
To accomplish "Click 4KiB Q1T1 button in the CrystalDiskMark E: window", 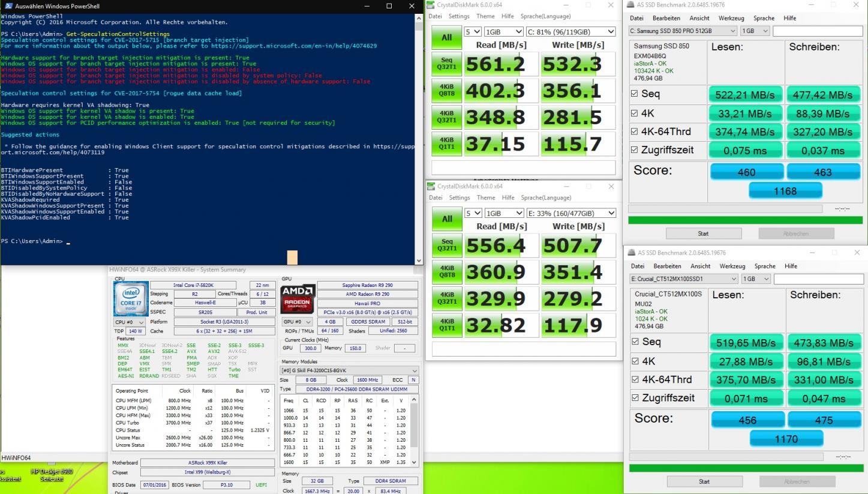I will click(446, 325).
